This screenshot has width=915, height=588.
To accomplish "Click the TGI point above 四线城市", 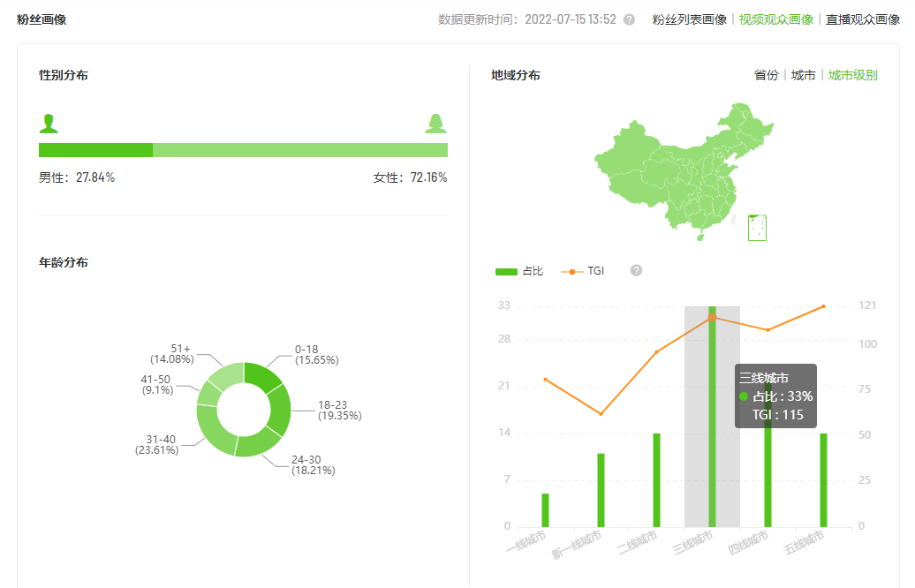I will click(x=768, y=330).
